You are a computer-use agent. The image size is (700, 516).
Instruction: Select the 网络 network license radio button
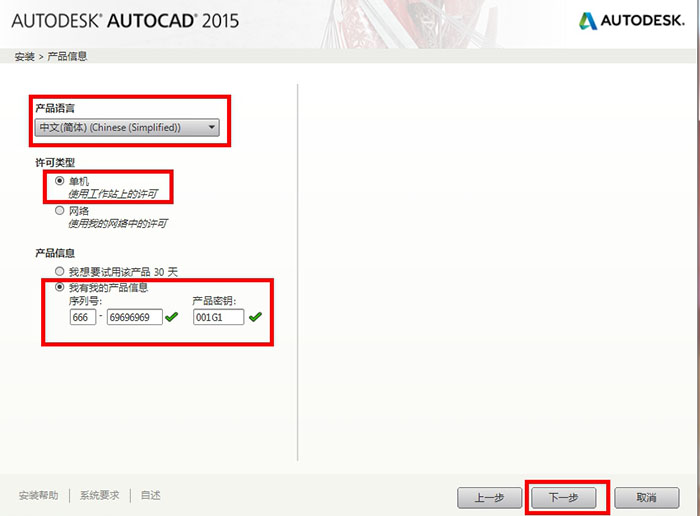(59, 210)
